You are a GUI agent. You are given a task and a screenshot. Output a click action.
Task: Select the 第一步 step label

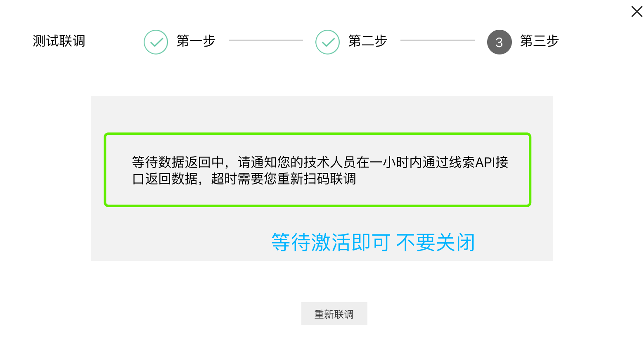196,41
